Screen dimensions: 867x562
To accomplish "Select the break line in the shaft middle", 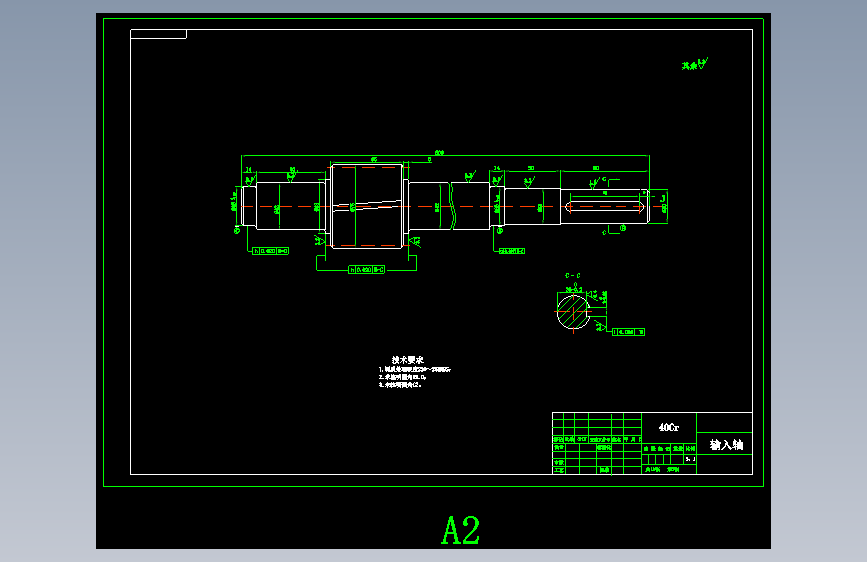I will pos(452,206).
